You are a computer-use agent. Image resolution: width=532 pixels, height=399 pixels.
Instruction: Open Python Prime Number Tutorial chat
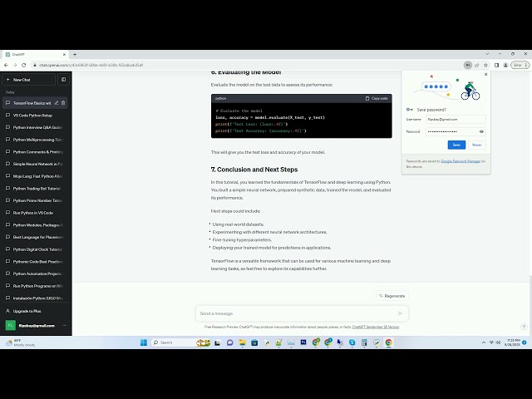[x=35, y=200]
